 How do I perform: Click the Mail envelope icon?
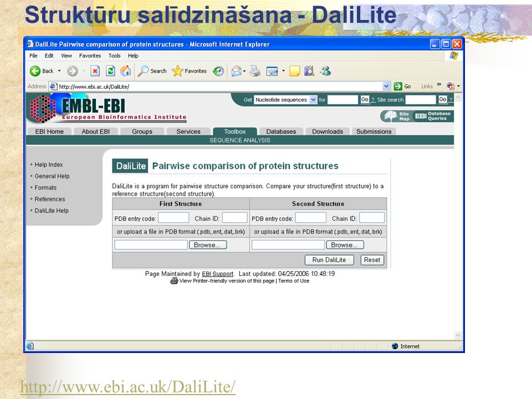coord(237,71)
